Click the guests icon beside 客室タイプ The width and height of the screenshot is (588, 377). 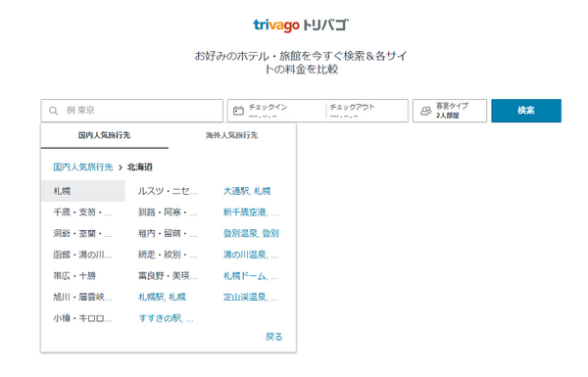425,111
